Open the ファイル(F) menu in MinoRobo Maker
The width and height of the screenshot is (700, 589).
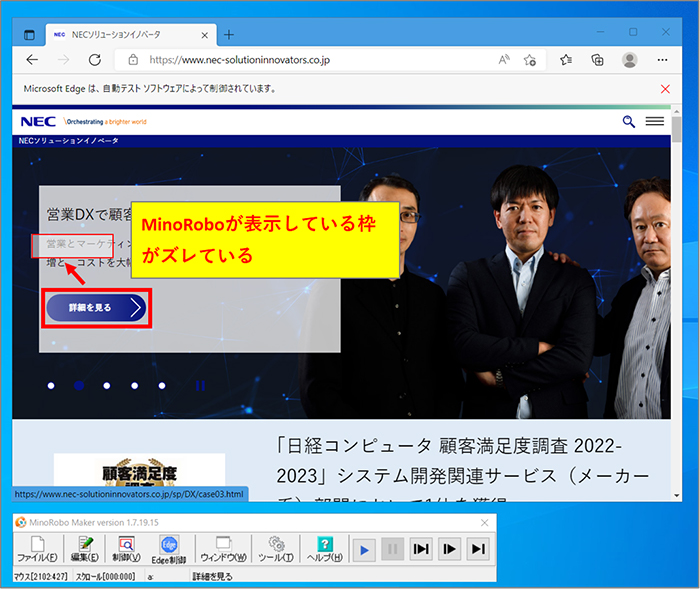coord(36,548)
